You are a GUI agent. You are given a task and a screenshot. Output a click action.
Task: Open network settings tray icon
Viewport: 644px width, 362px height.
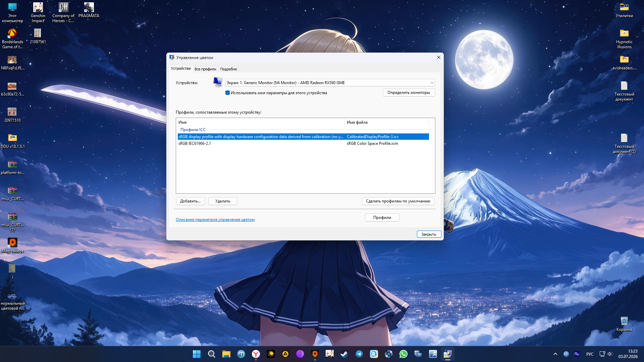pyautogui.click(x=602, y=354)
